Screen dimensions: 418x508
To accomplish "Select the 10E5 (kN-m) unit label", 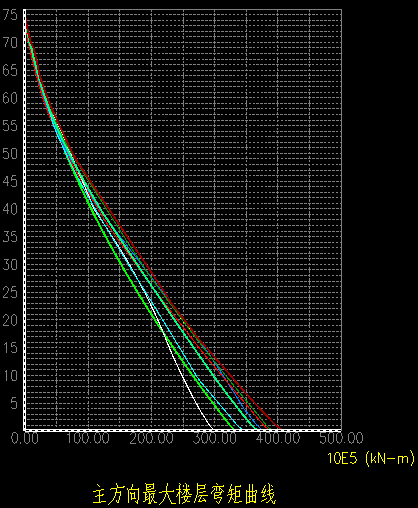I will (x=371, y=458).
